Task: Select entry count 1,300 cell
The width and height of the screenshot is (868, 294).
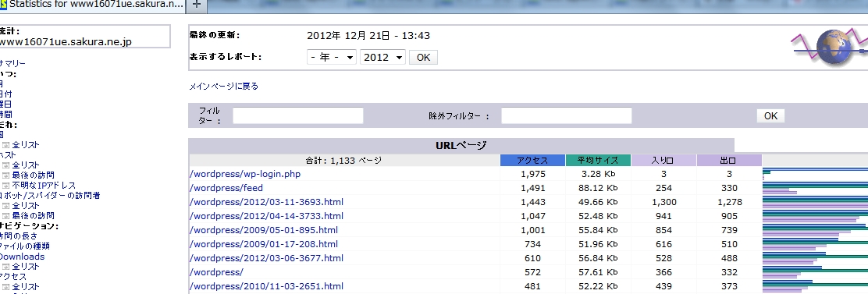Action: point(664,202)
